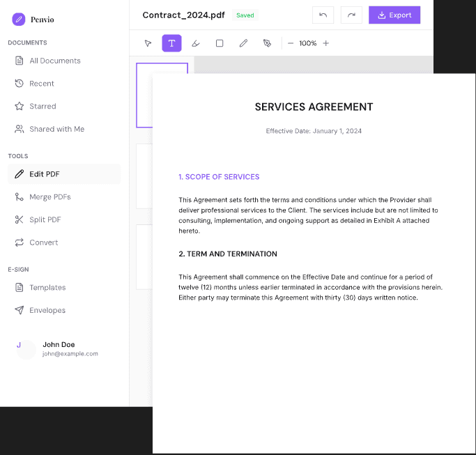476x455 pixels.
Task: Open the Merge PDFs tool
Action: click(49, 197)
